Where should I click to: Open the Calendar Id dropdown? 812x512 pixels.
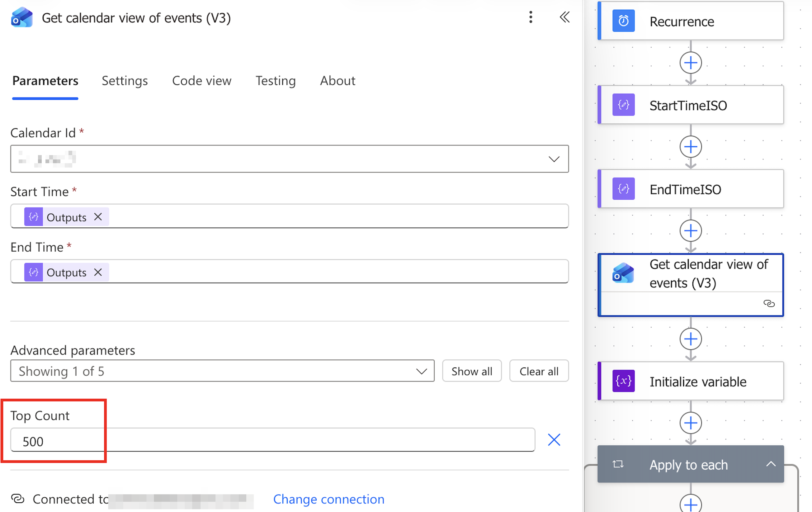(x=289, y=159)
